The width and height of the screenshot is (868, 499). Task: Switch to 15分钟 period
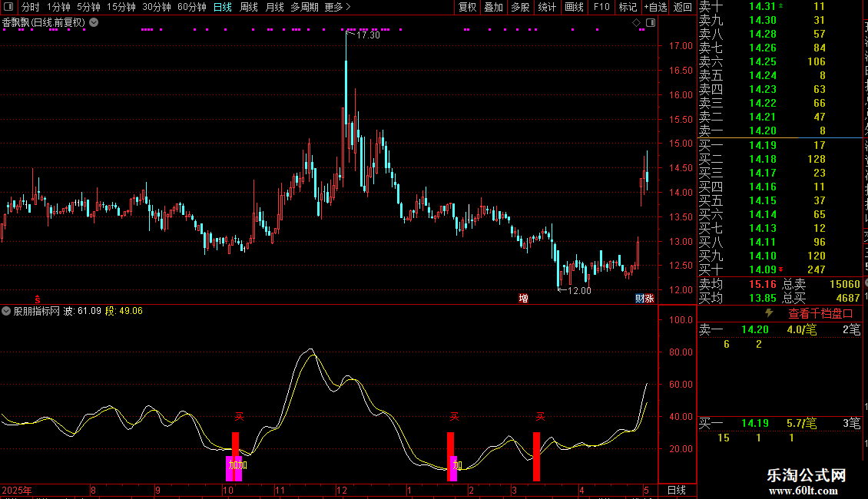tap(121, 7)
